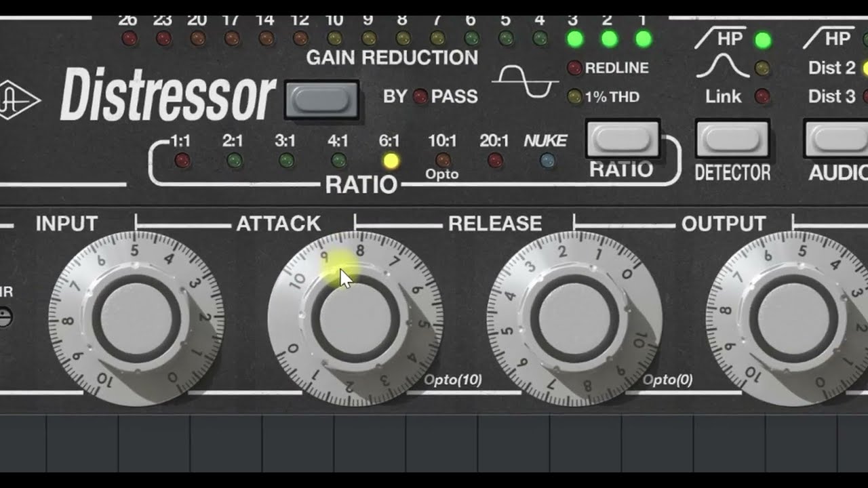The image size is (868, 488).
Task: Click gain reduction LED number 7
Action: click(x=437, y=39)
